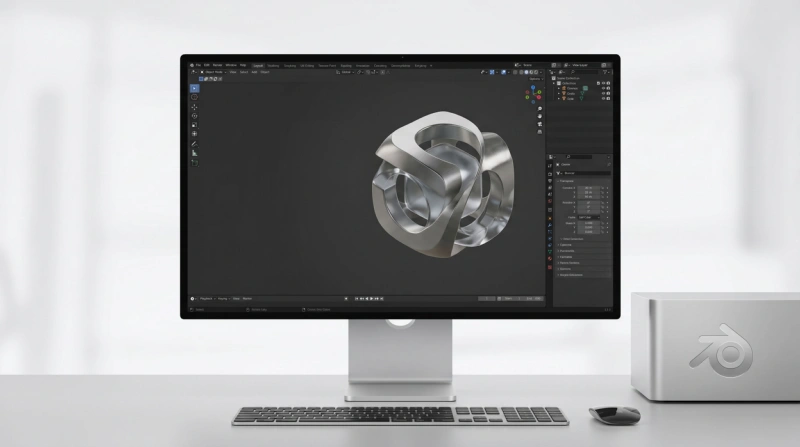Select the Annotate pencil tool
Screen dimensions: 800x447
[x=194, y=144]
